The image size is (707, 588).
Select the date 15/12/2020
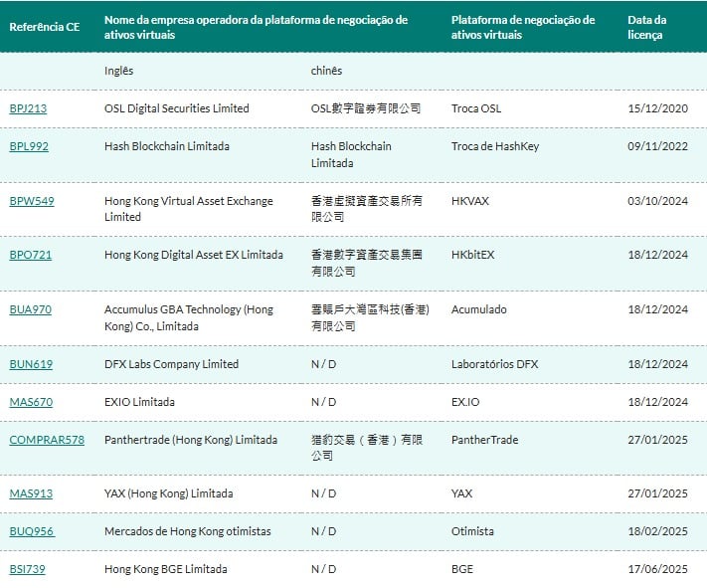[x=658, y=108]
